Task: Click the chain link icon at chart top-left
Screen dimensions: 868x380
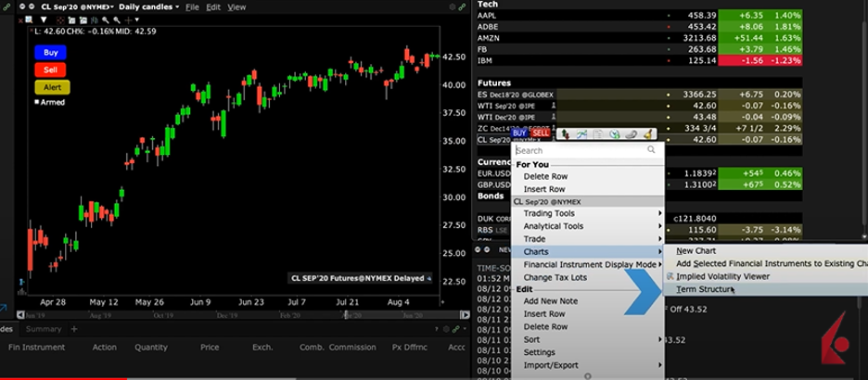Action: click(6, 6)
